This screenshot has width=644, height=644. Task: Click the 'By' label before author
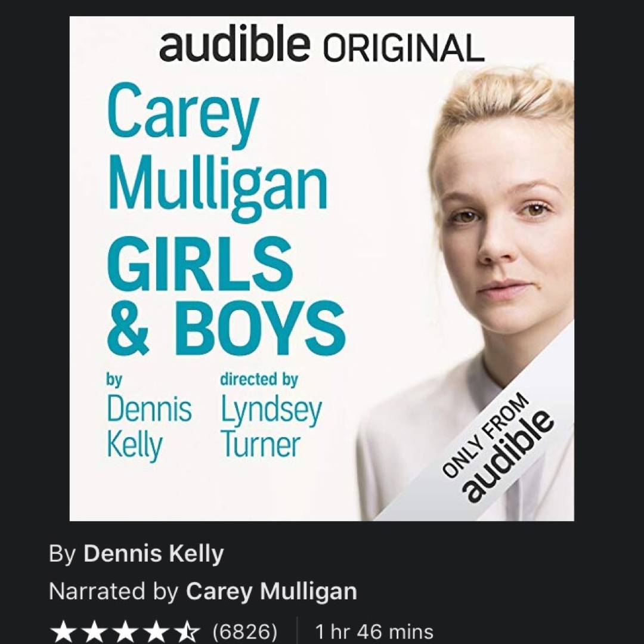pyautogui.click(x=62, y=553)
